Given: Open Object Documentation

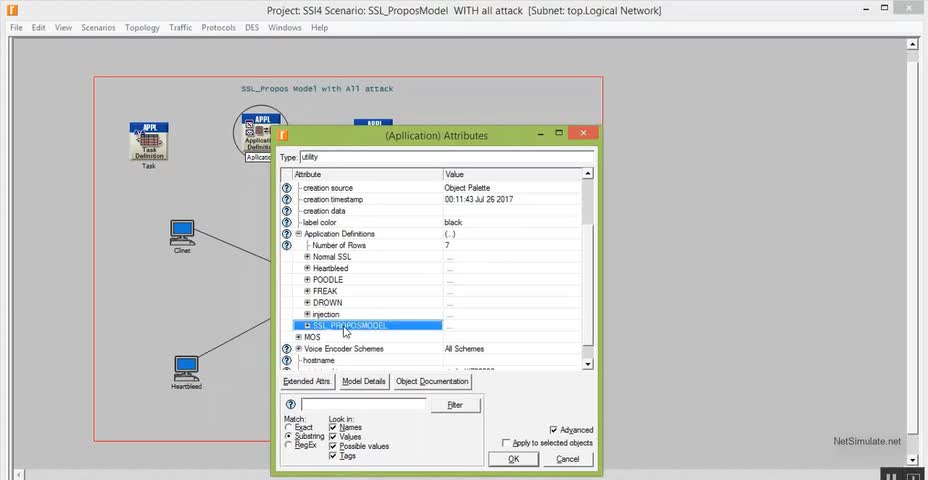Looking at the screenshot, I should [x=432, y=382].
